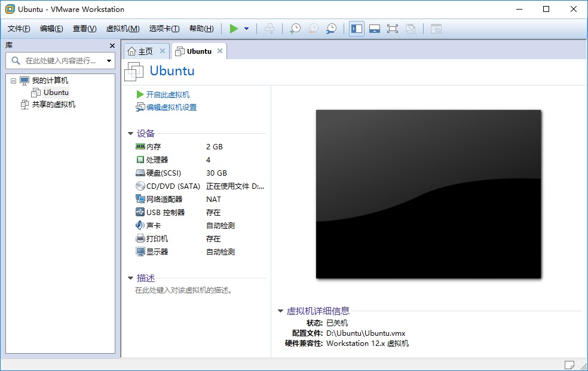Toggle the library sidebar view icon
Screen dimensions: 588x371
[x=357, y=29]
